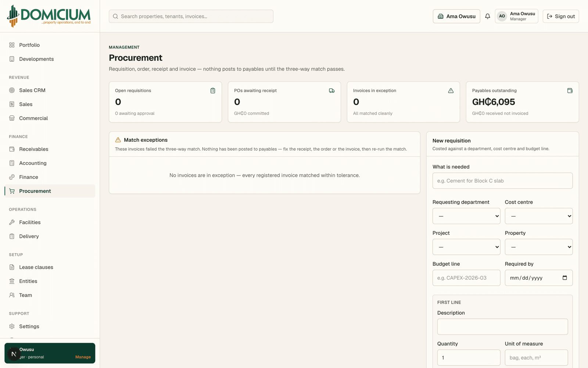Open the Required by calendar picker
Image resolution: width=588 pixels, height=368 pixels.
565,278
